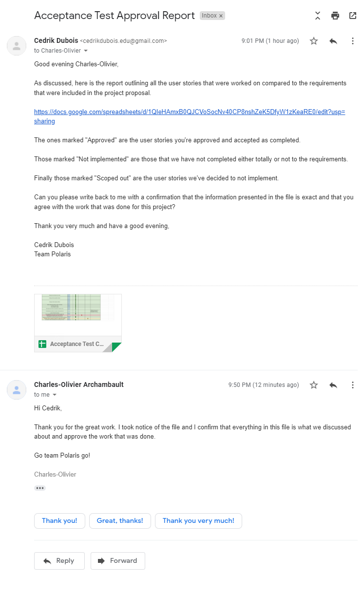Star Cedrik Dubois's message
Screen dimensions: 364x596
pyautogui.click(x=314, y=41)
